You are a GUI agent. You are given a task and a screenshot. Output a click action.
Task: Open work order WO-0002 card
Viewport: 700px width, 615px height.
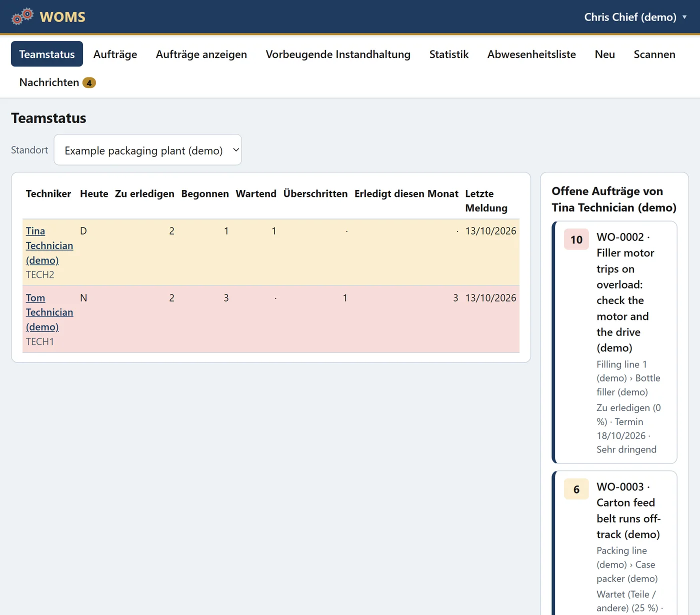click(614, 342)
